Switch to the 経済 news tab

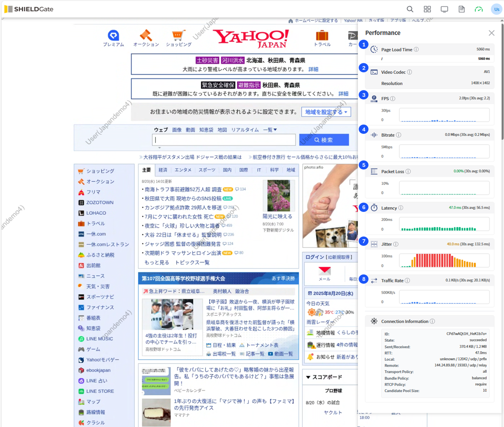pos(163,170)
